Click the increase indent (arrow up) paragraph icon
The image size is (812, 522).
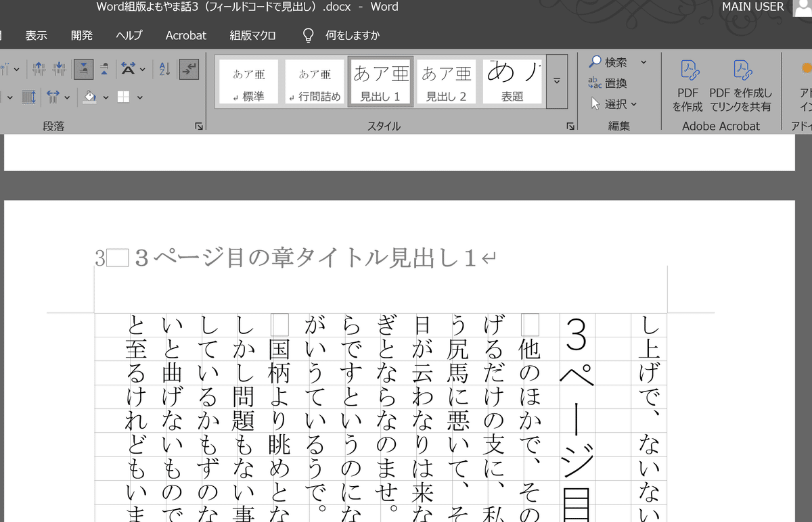coord(39,68)
